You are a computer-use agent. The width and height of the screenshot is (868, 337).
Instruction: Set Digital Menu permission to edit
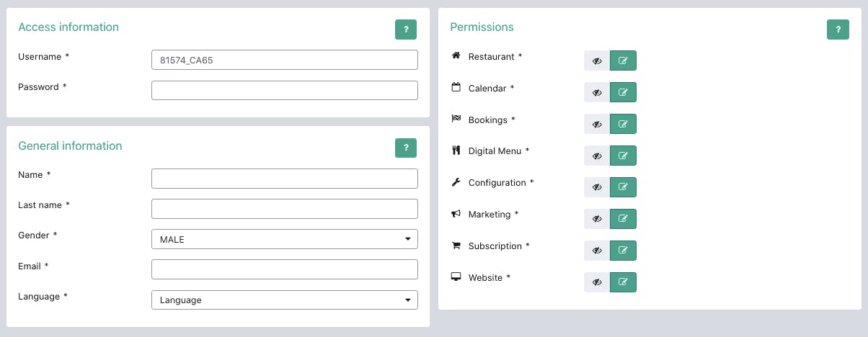click(623, 156)
